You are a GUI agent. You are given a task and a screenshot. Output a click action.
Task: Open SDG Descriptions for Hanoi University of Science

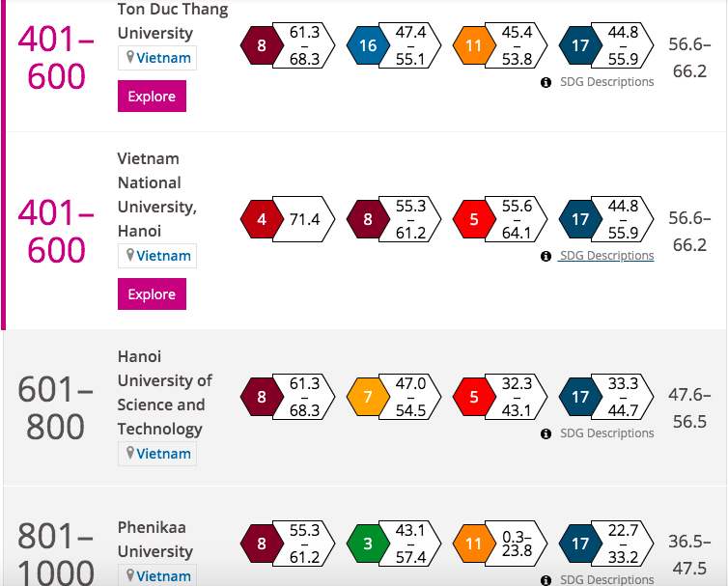coord(606,433)
